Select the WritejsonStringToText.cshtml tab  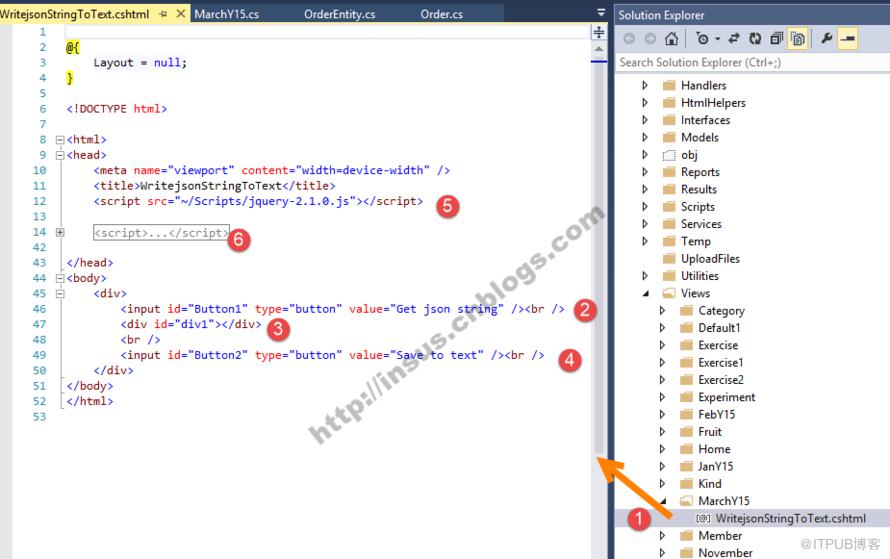(74, 14)
